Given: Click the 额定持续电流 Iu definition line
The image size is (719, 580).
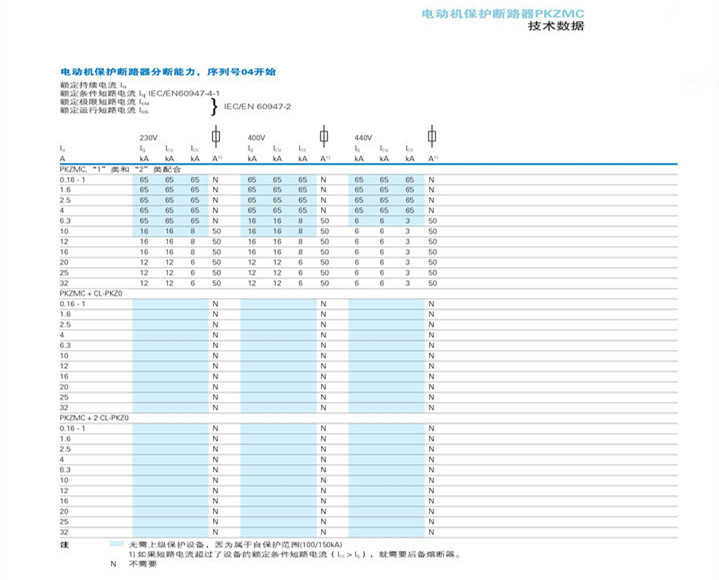Looking at the screenshot, I should tap(91, 86).
